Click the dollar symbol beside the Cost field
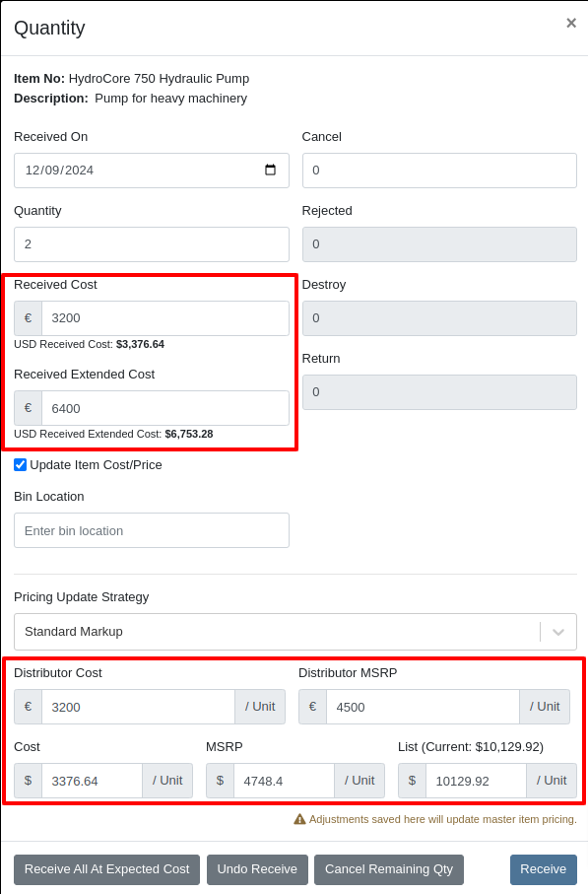The width and height of the screenshot is (588, 894). tap(28, 781)
